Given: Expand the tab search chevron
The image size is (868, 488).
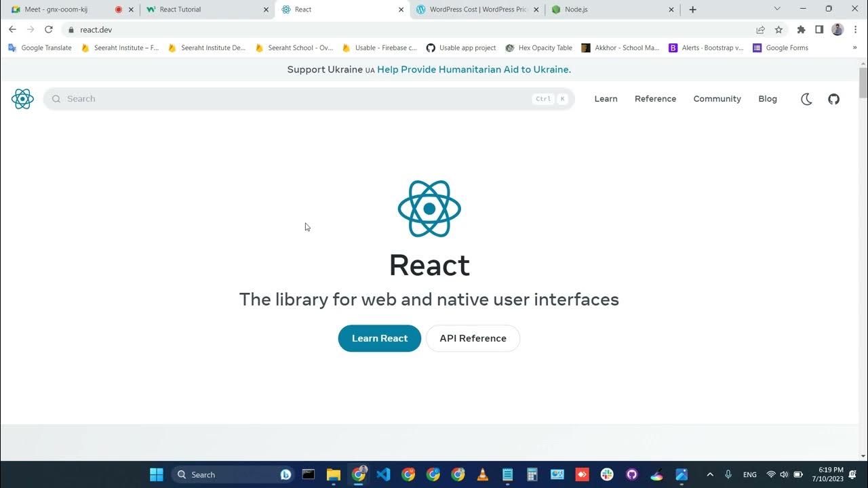Looking at the screenshot, I should pyautogui.click(x=777, y=9).
